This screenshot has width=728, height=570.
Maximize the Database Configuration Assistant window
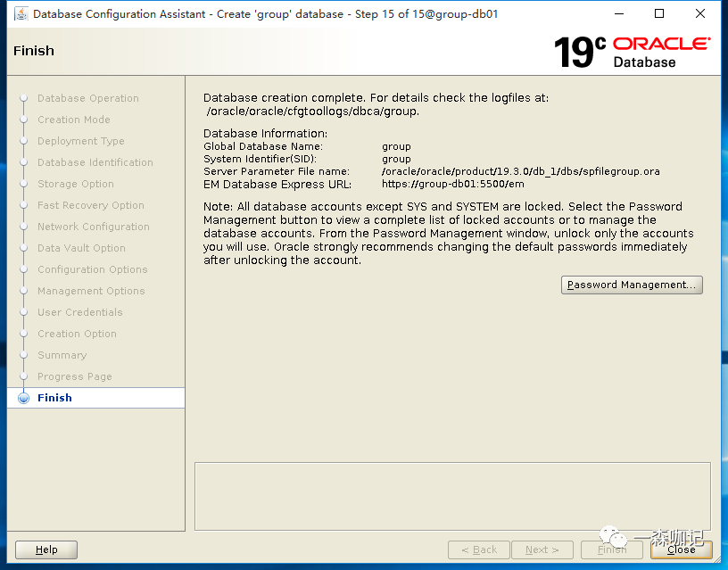[x=658, y=14]
